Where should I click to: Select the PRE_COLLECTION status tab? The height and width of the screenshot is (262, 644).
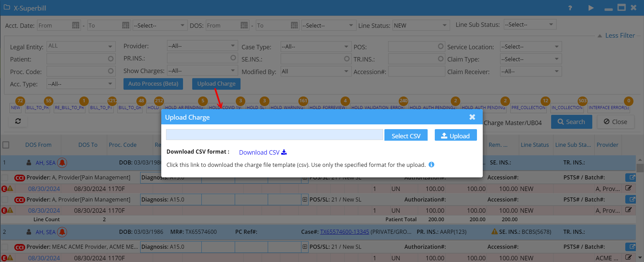click(x=528, y=107)
